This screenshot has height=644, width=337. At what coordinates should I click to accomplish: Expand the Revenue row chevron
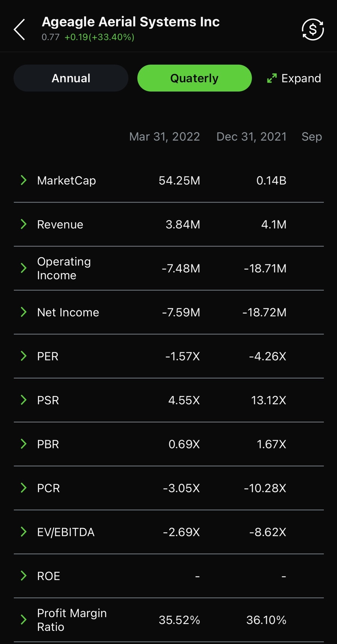23,224
